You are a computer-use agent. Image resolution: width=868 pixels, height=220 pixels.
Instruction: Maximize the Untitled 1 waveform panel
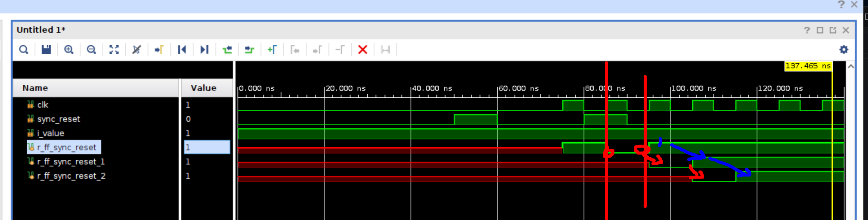click(820, 30)
